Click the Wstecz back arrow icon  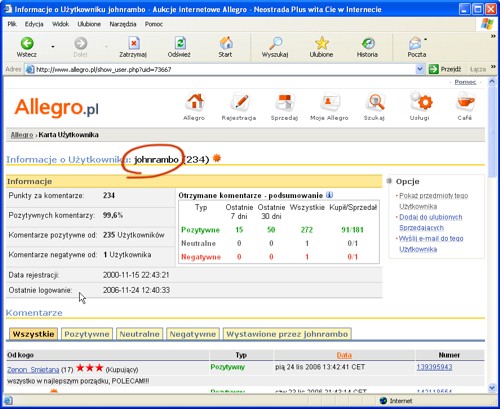point(27,43)
